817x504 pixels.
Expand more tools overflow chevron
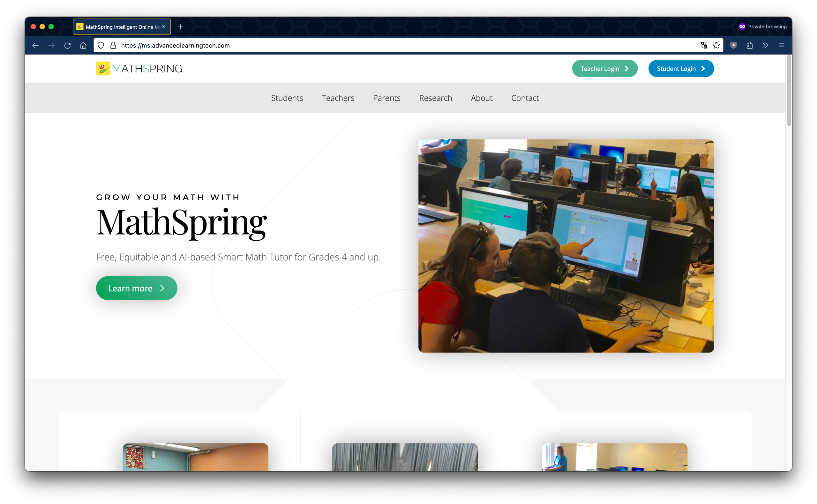click(765, 45)
